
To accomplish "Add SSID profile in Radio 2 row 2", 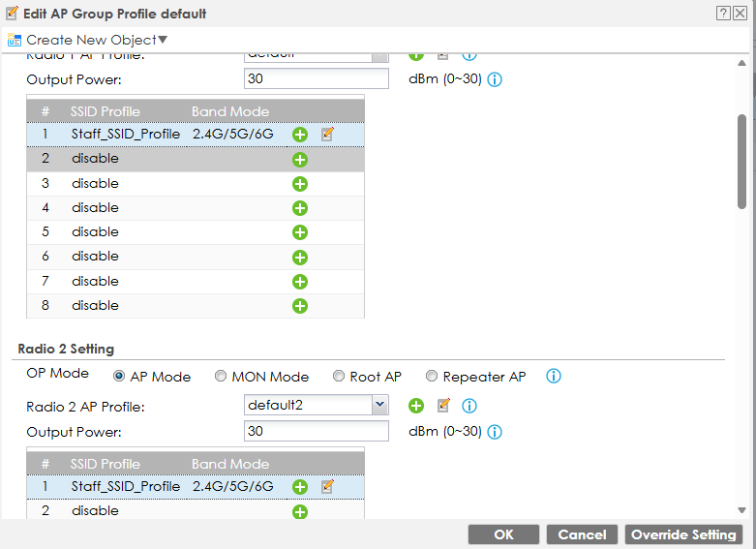I will (300, 512).
